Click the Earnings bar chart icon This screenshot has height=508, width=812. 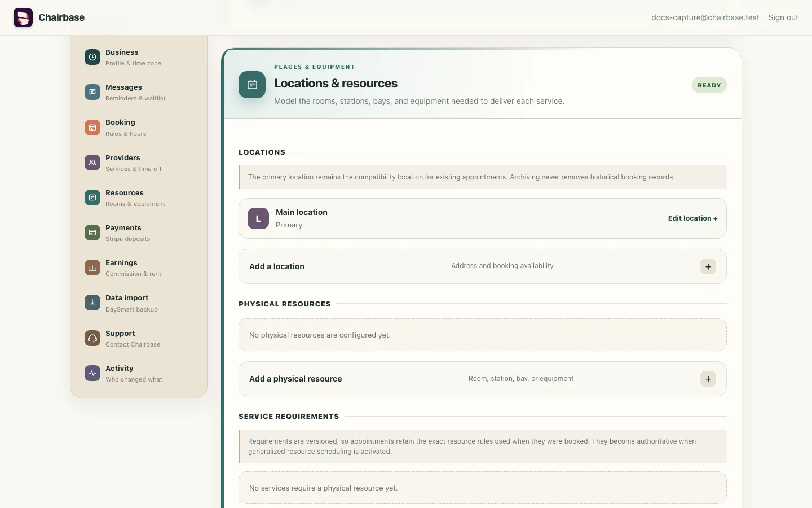[x=92, y=268]
